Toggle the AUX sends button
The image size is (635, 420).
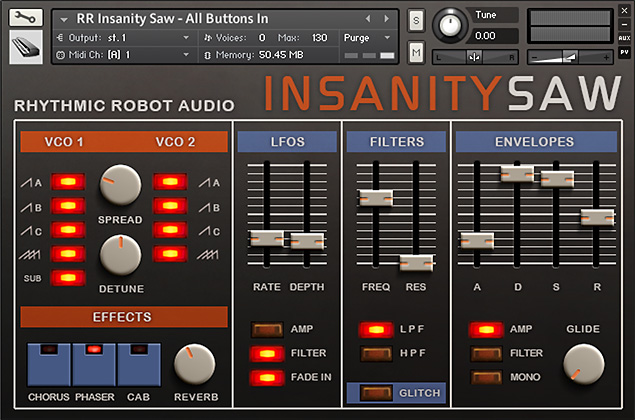click(624, 38)
